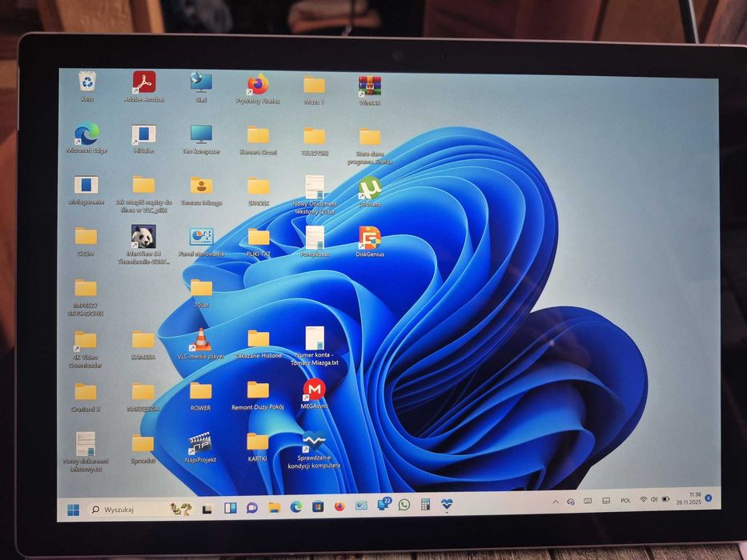This screenshot has width=747, height=560.
Task: Open the 4K Video Downloader shortcut
Action: click(x=86, y=350)
